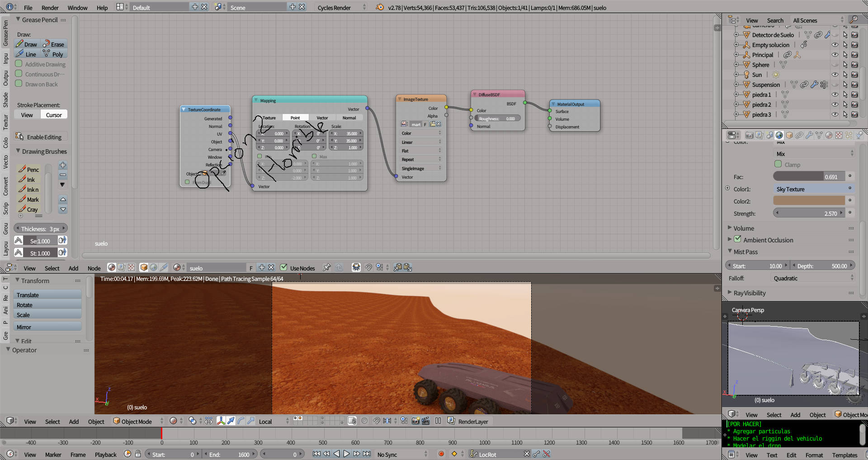The width and height of the screenshot is (868, 460).
Task: Click the Poly draw tool
Action: pos(53,54)
